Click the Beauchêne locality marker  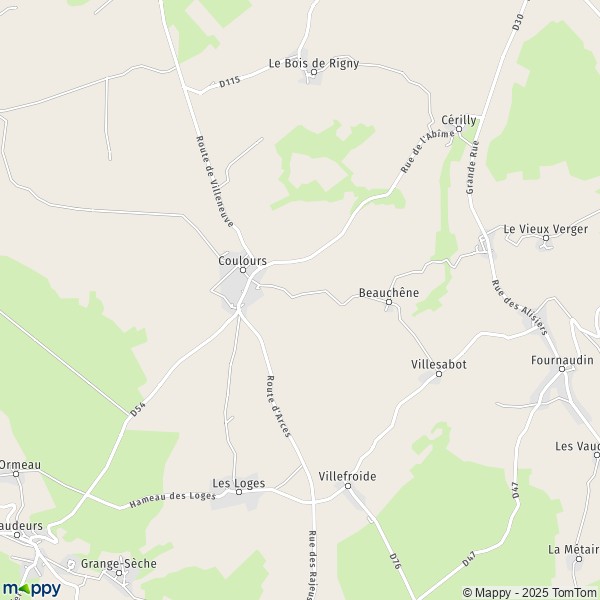coord(389,302)
